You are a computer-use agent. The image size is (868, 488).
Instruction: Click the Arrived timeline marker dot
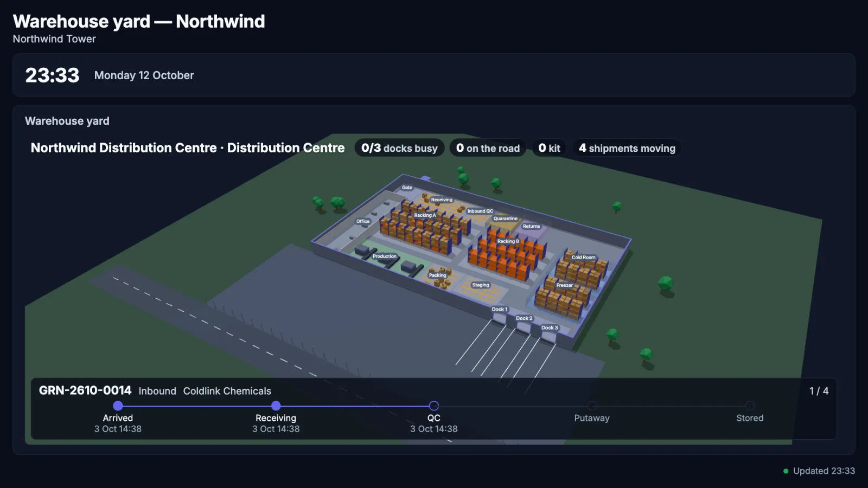point(118,406)
